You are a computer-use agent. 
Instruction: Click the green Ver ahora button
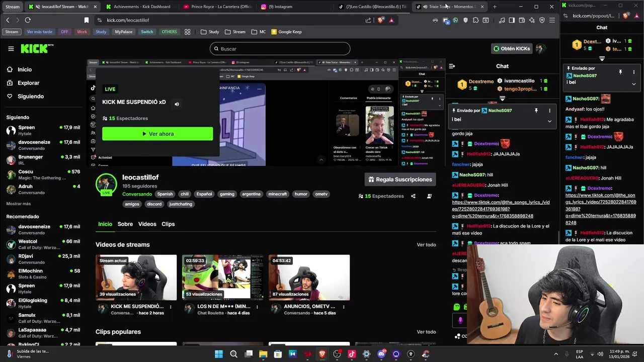pyautogui.click(x=157, y=134)
